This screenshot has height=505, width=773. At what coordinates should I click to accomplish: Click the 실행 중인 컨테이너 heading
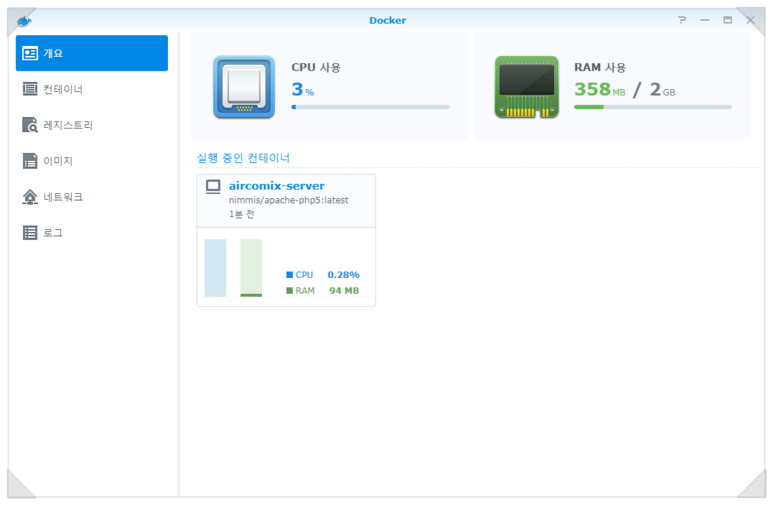[x=244, y=158]
